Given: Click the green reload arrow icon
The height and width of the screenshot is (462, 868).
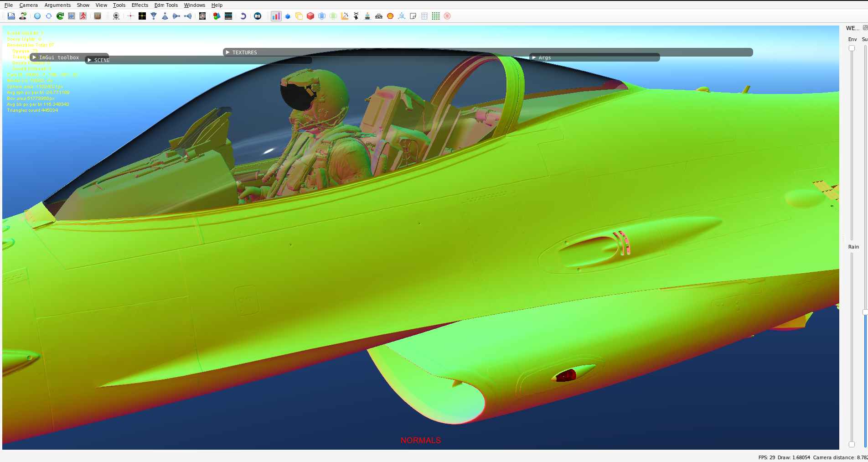Looking at the screenshot, I should coord(60,16).
